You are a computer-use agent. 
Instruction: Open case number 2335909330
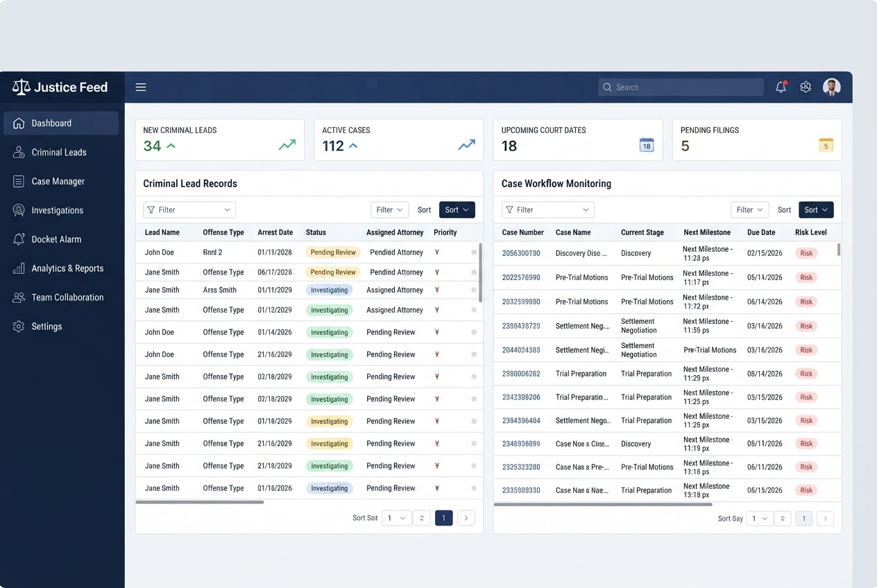pos(521,490)
